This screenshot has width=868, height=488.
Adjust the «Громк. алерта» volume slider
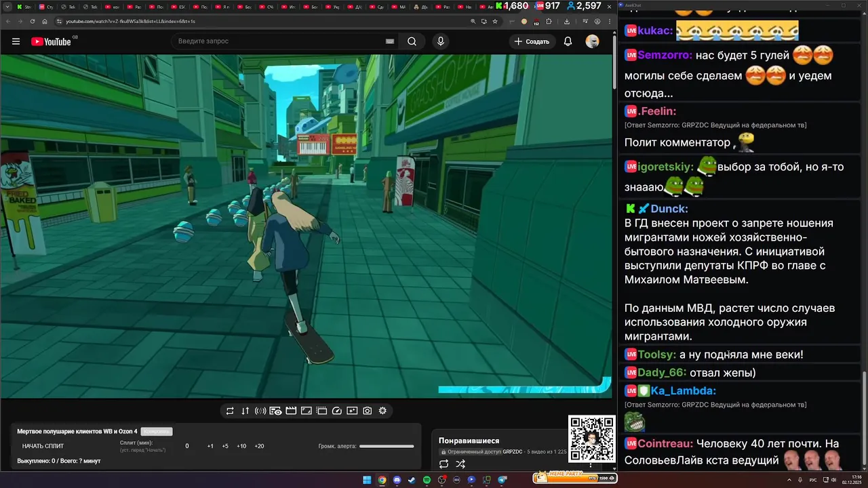pyautogui.click(x=387, y=446)
